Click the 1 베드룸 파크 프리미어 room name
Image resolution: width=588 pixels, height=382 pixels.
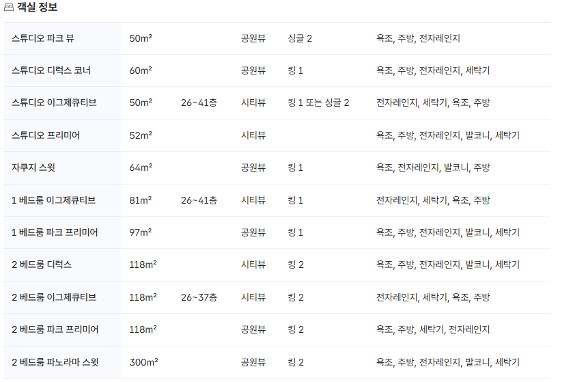[x=55, y=232]
